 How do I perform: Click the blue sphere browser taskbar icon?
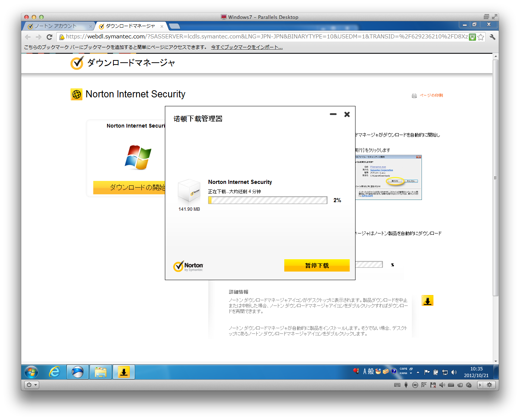[78, 372]
